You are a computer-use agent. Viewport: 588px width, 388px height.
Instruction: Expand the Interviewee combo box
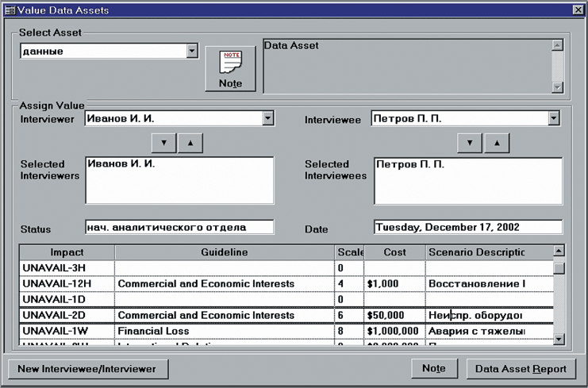click(554, 118)
